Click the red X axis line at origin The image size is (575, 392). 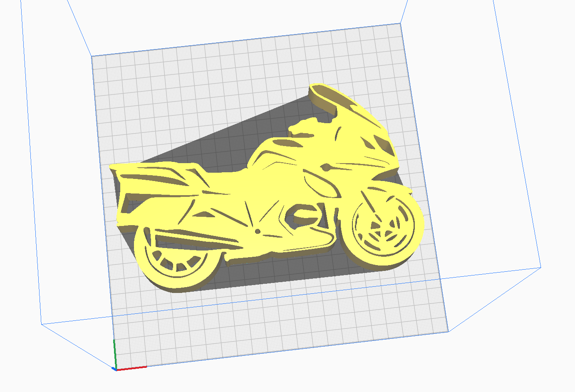click(131, 368)
